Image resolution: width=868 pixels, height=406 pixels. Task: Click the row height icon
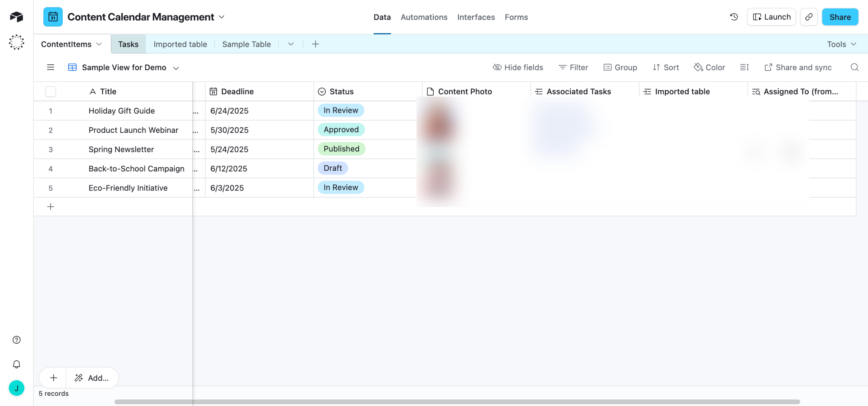coord(744,67)
